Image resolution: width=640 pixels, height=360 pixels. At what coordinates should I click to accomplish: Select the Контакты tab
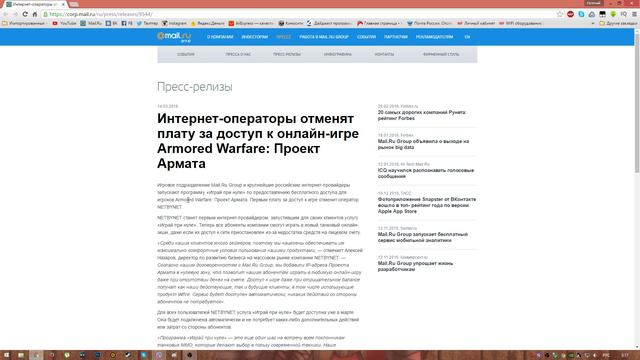pos(384,54)
